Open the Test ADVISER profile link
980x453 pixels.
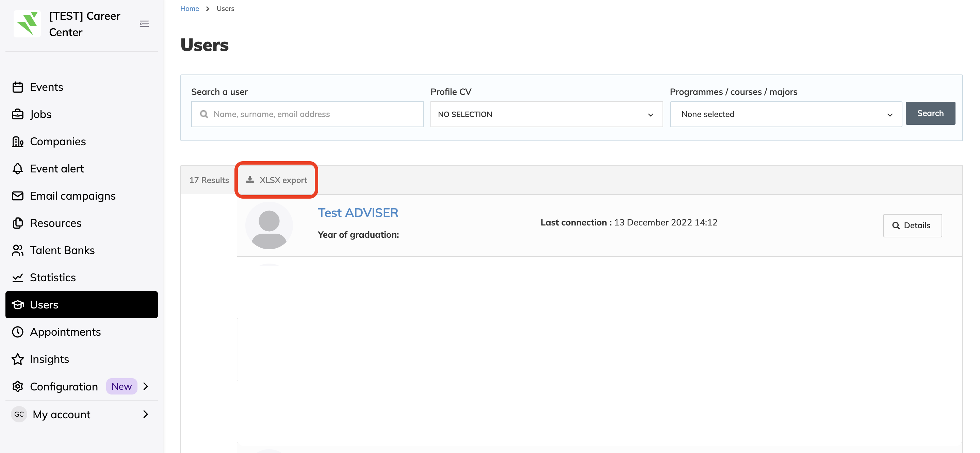[358, 213]
